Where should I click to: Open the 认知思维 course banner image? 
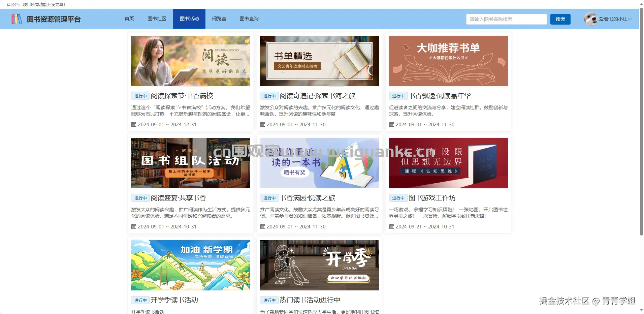(448, 163)
